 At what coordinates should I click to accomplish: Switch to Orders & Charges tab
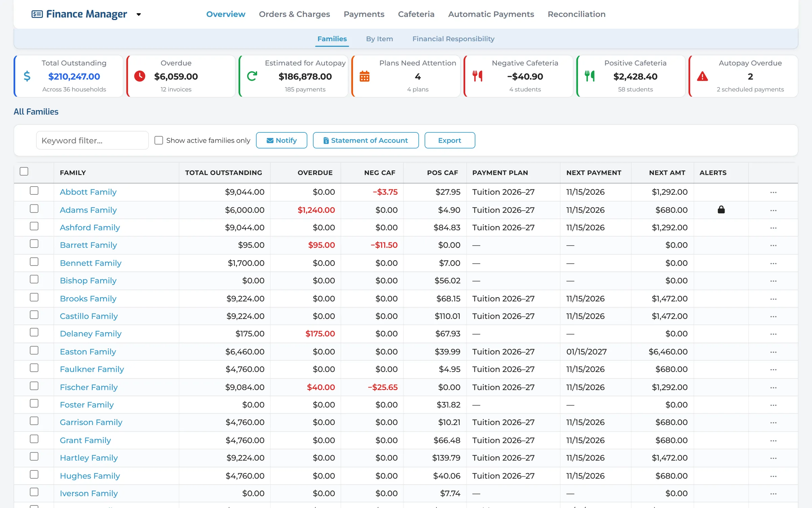(x=294, y=14)
